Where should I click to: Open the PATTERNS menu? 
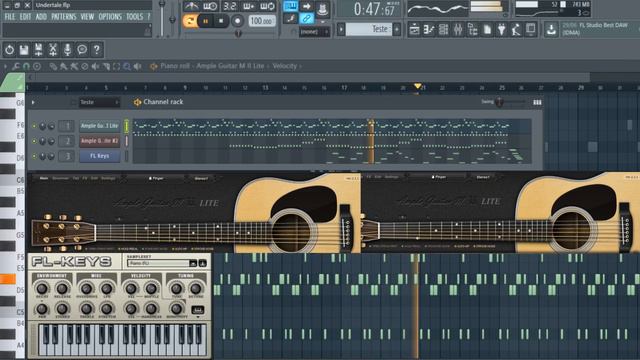tap(64, 17)
